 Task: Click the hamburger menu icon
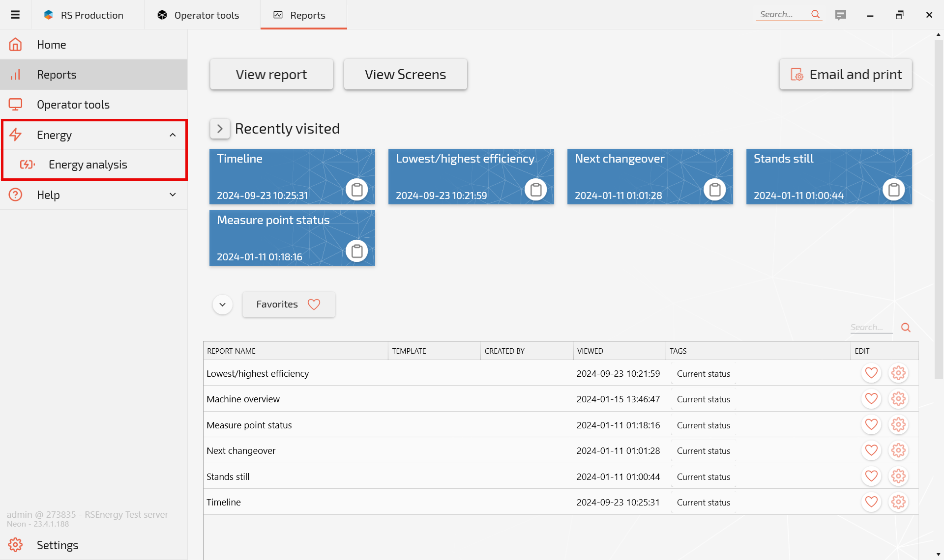click(15, 15)
